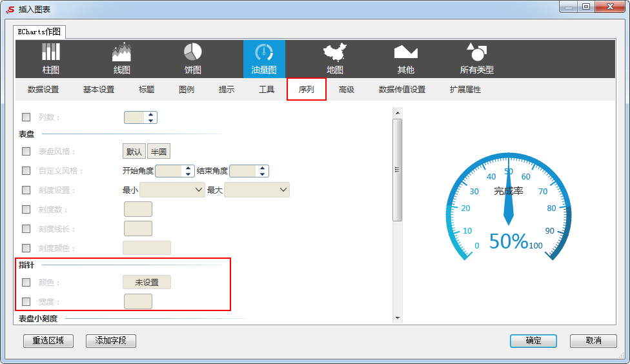Select the ECharts作图 tab
This screenshot has height=364, width=630.
coord(39,32)
